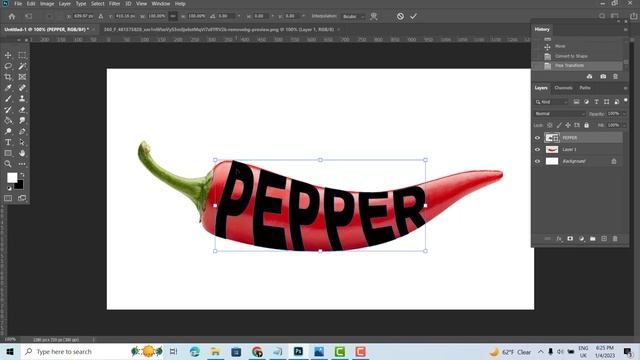
Task: Select the Rectangular Marquee tool
Action: [22, 55]
